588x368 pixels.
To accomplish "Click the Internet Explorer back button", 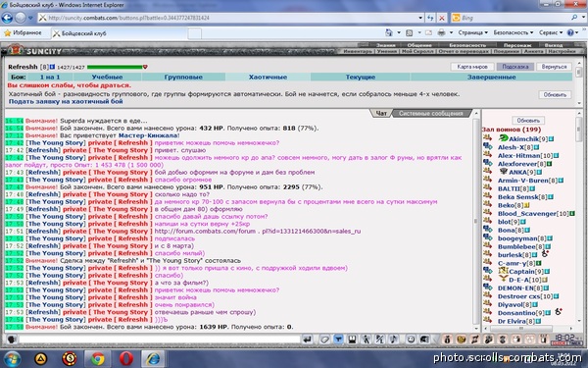I will click(8, 18).
